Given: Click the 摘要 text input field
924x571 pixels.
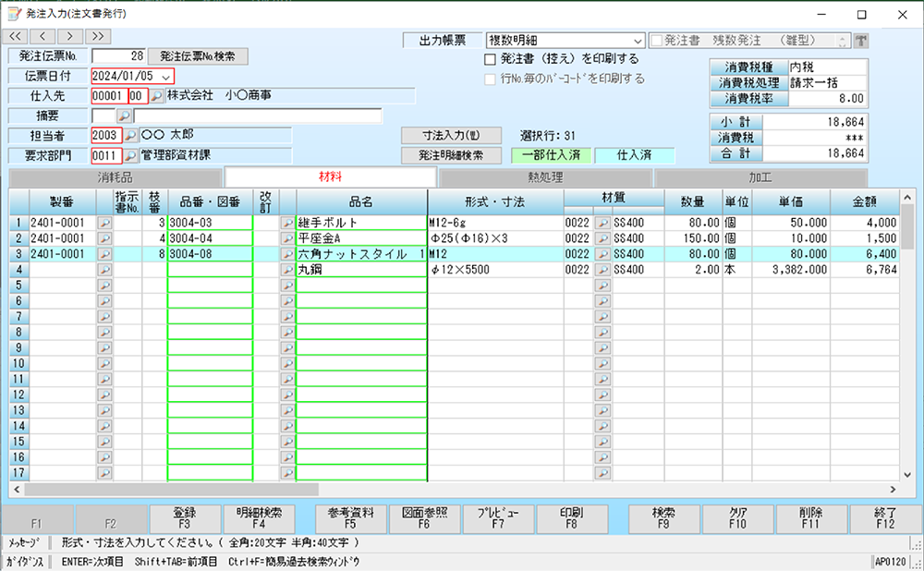Looking at the screenshot, I should click(258, 116).
